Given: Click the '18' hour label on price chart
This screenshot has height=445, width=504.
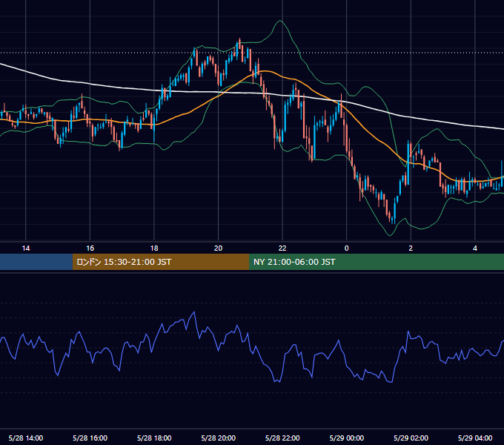Looking at the screenshot, I should [x=154, y=248].
